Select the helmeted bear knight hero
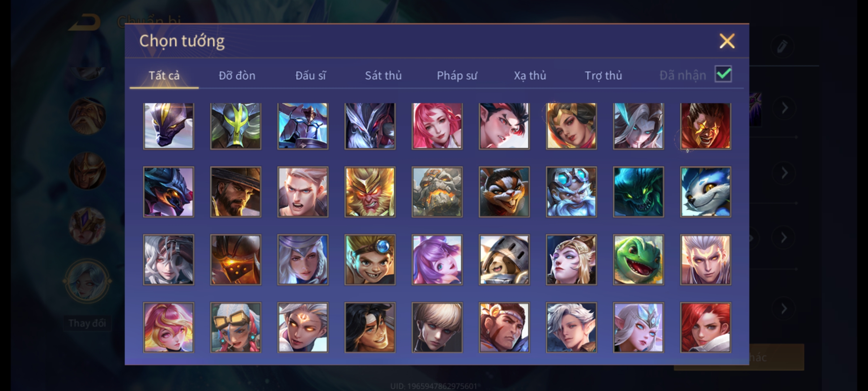Screen dimensions: 868x391 point(504,260)
